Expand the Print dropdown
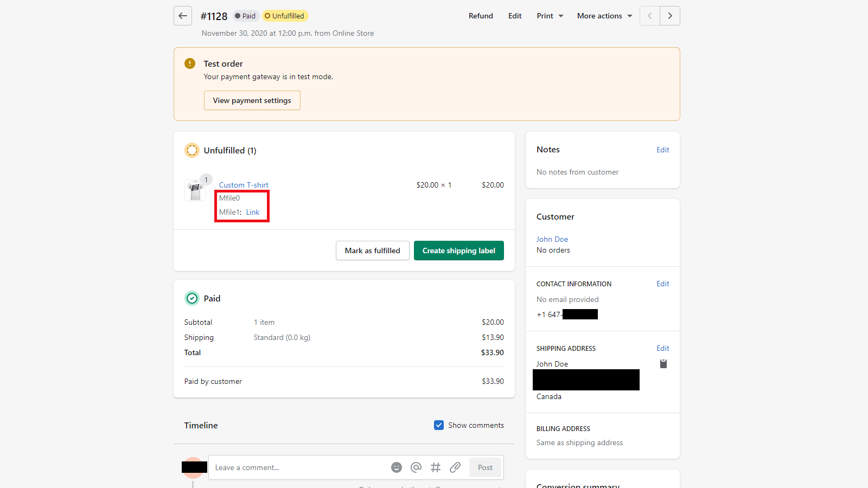The width and height of the screenshot is (868, 488). (550, 16)
